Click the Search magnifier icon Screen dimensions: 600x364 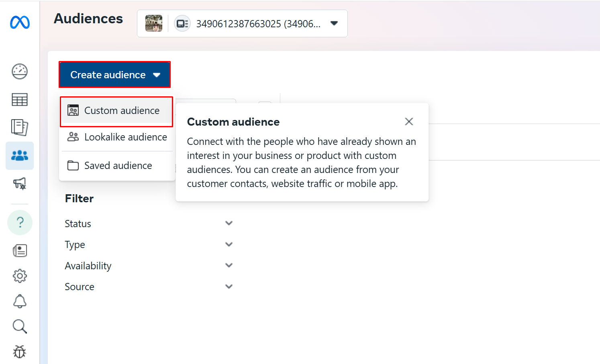[20, 327]
